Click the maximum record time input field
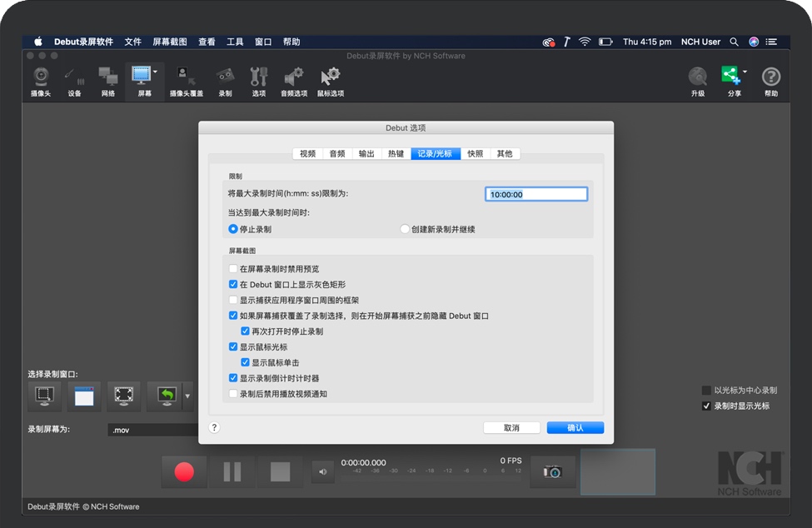Screen dimensions: 812x528 coord(536,194)
